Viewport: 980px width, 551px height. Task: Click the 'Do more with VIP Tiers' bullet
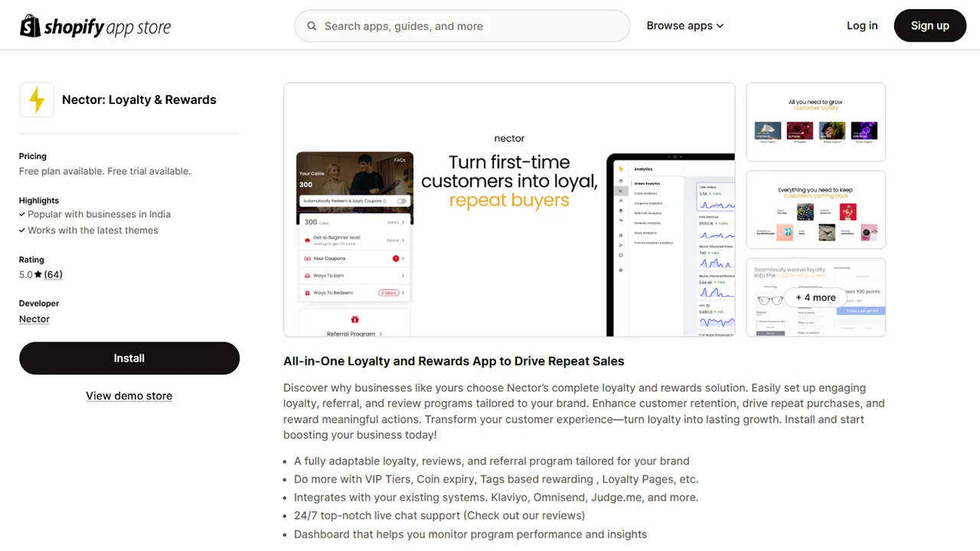point(496,479)
